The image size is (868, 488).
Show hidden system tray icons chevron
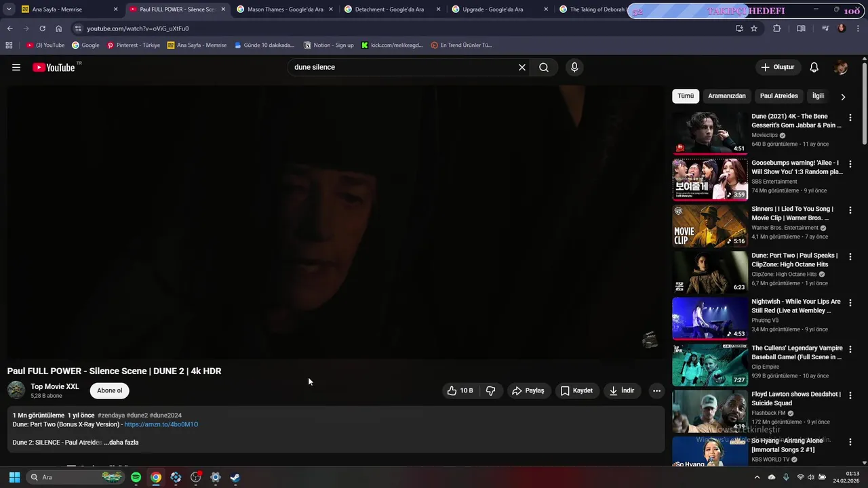(757, 477)
